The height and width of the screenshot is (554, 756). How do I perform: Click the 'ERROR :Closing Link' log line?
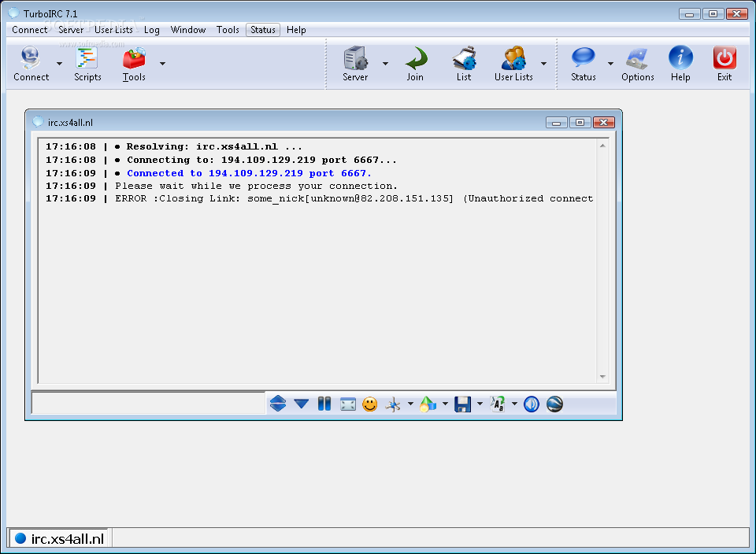coord(354,198)
